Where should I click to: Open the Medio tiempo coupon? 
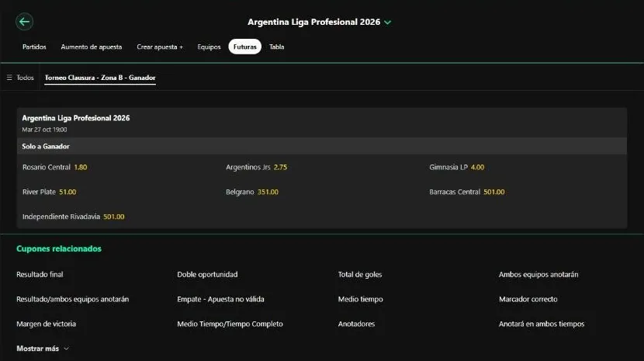point(360,300)
